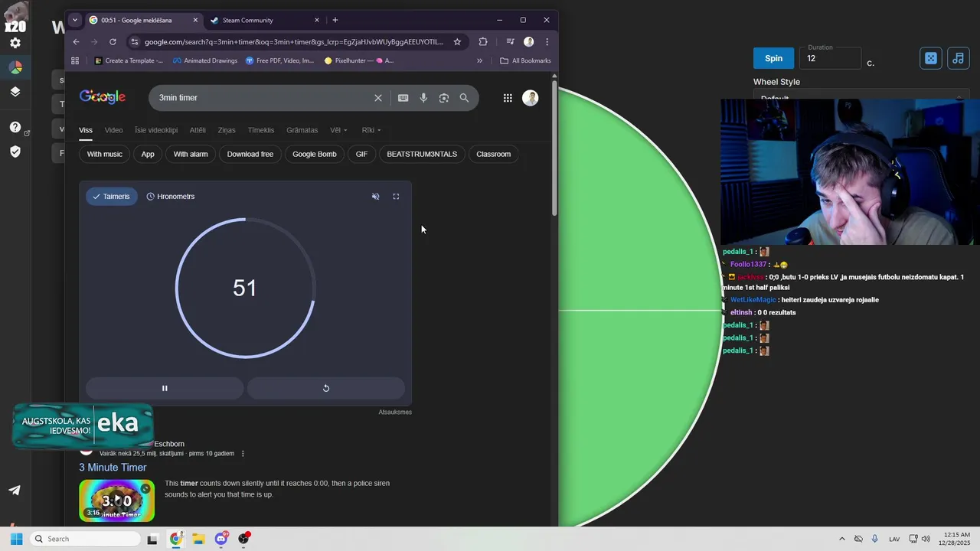Open result options three-dot menu for Eschborn

[243, 454]
